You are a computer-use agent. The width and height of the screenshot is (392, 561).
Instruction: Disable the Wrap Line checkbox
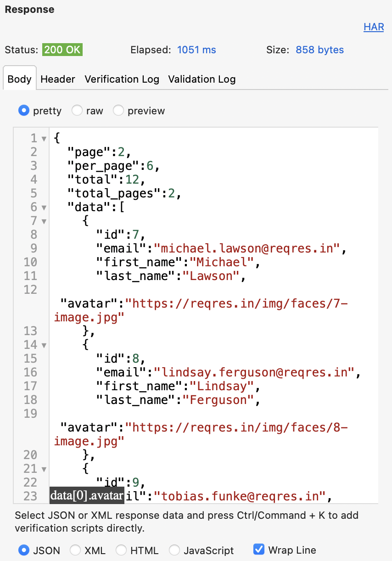(x=259, y=550)
